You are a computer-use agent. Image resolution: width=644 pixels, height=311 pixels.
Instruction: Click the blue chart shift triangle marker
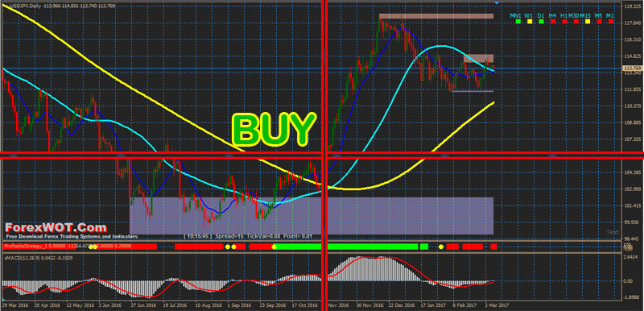pyautogui.click(x=497, y=3)
